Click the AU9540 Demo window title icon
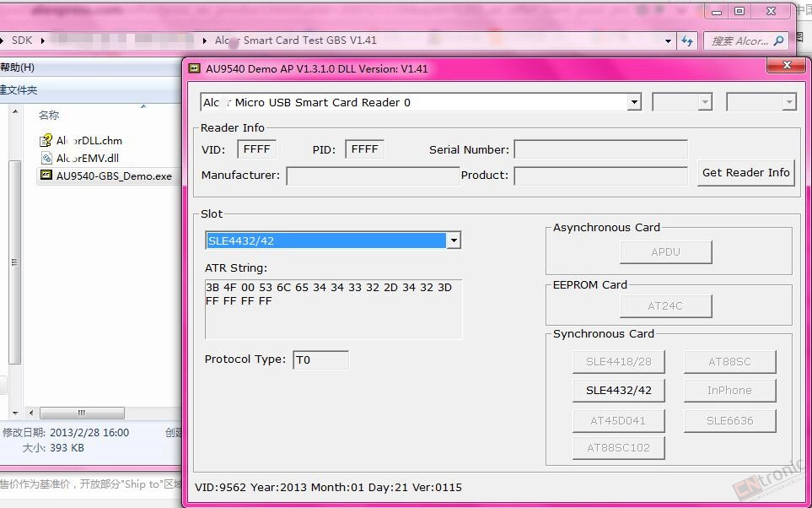The image size is (812, 508). click(x=195, y=68)
